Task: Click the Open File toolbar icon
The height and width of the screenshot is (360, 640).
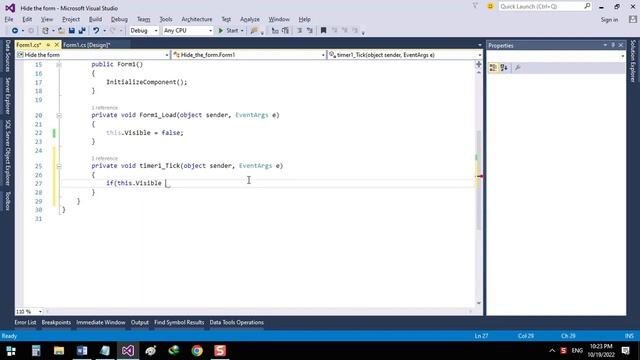Action: 61,31
